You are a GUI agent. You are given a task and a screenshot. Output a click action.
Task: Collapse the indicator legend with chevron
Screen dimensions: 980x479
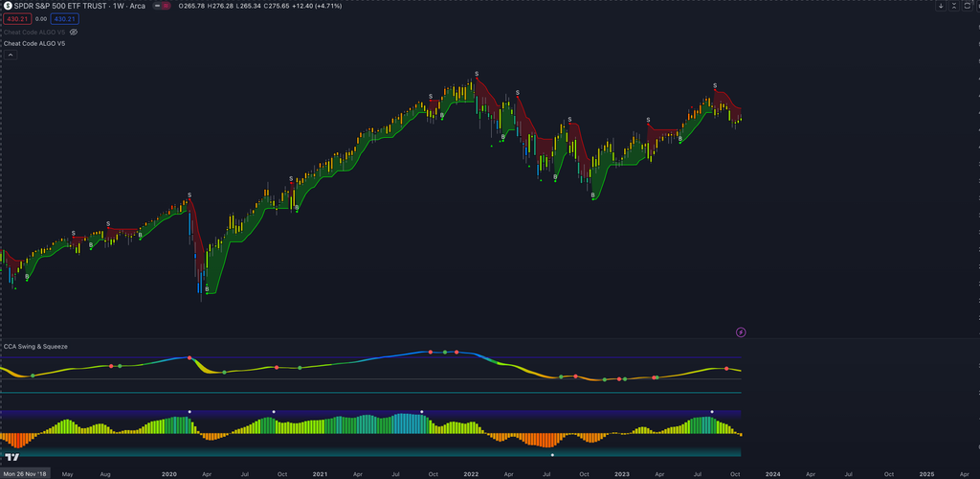coord(11,55)
